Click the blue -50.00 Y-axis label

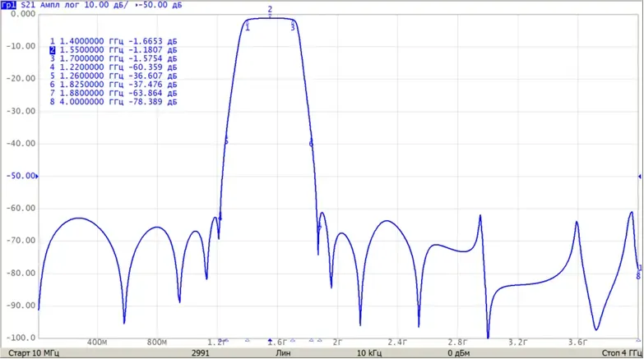pos(21,176)
